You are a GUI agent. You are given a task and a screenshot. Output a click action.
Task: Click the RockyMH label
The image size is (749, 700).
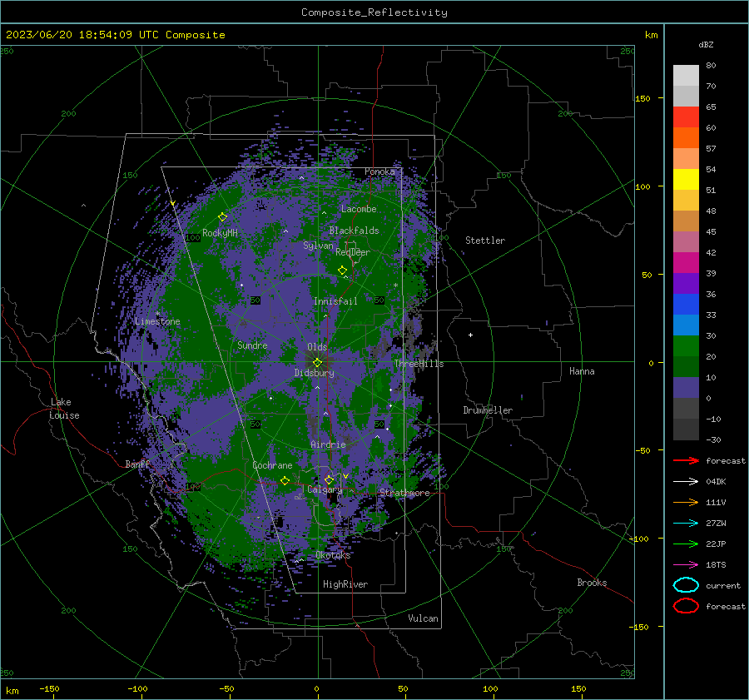point(220,233)
